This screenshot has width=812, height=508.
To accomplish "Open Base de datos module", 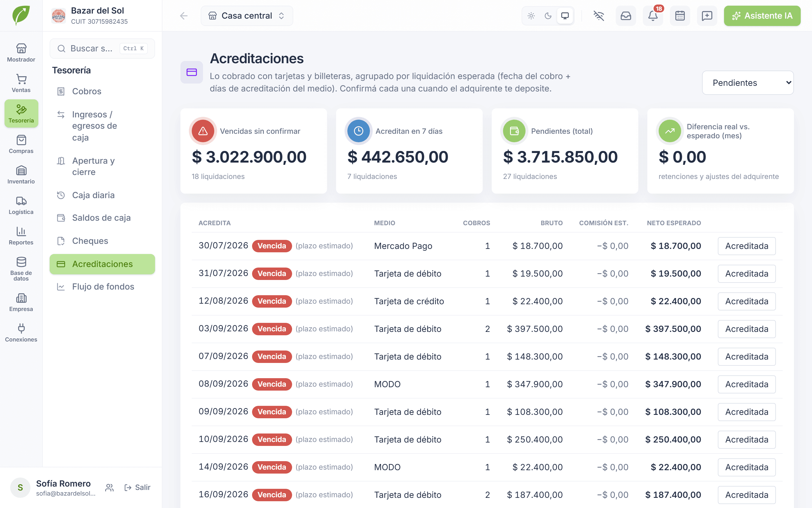I will 21,269.
